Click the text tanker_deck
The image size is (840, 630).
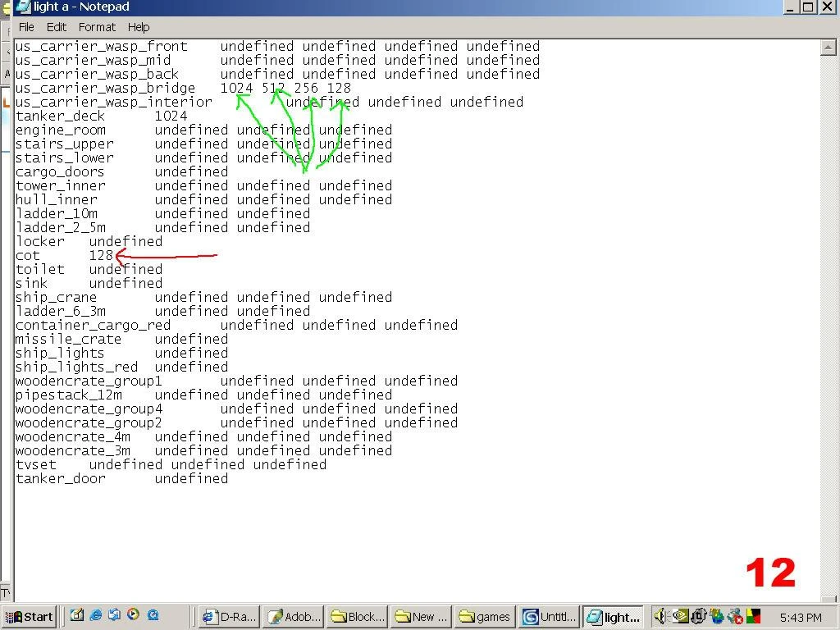[60, 116]
